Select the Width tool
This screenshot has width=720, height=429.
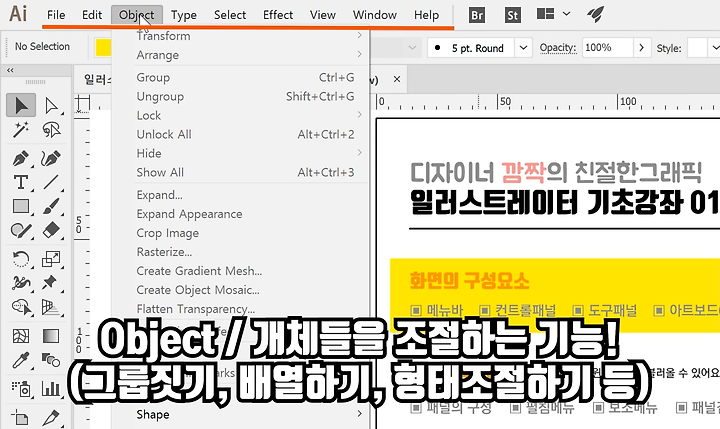click(21, 282)
